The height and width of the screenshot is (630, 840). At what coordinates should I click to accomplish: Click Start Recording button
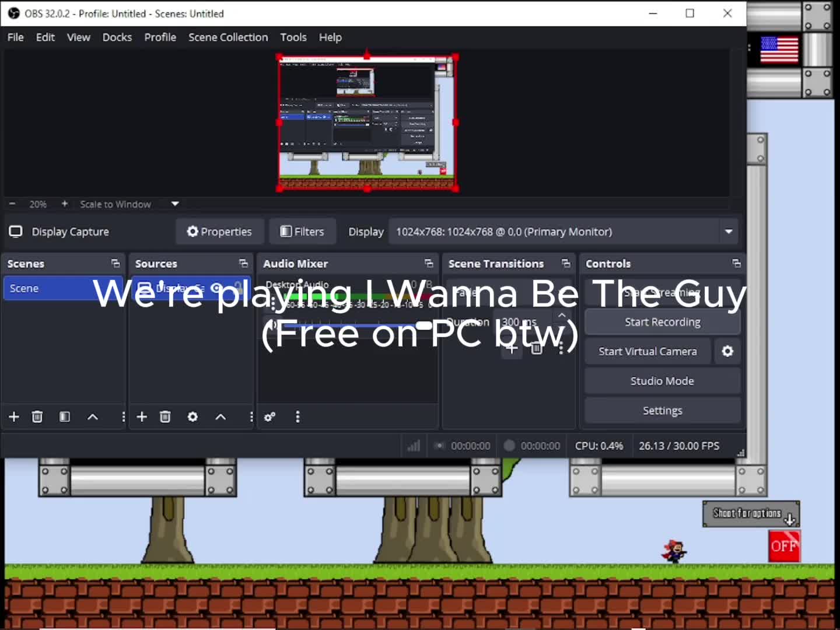[663, 322]
